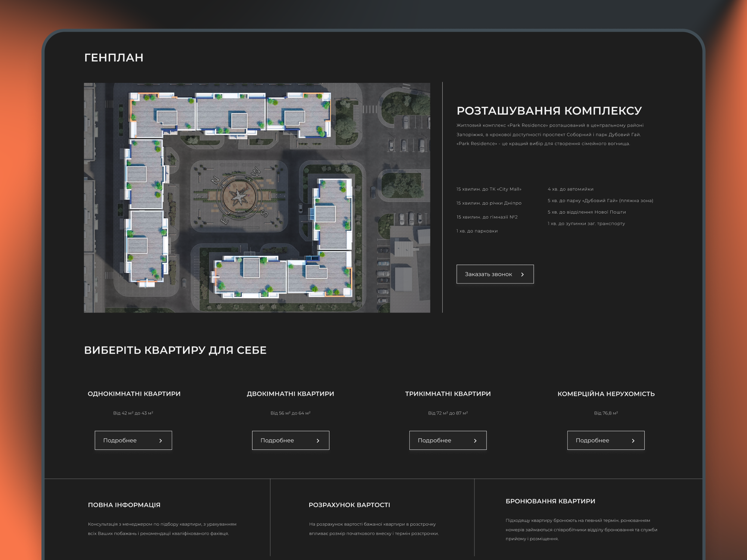Click arrow icon under Двокімнатні квартири
This screenshot has height=560, width=747.
[318, 441]
